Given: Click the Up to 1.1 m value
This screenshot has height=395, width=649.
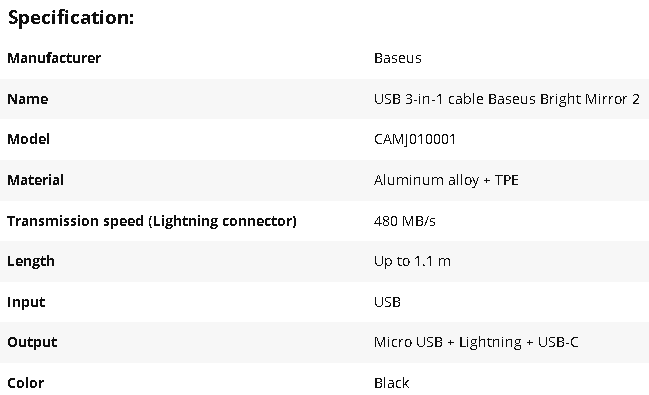Looking at the screenshot, I should [412, 261].
